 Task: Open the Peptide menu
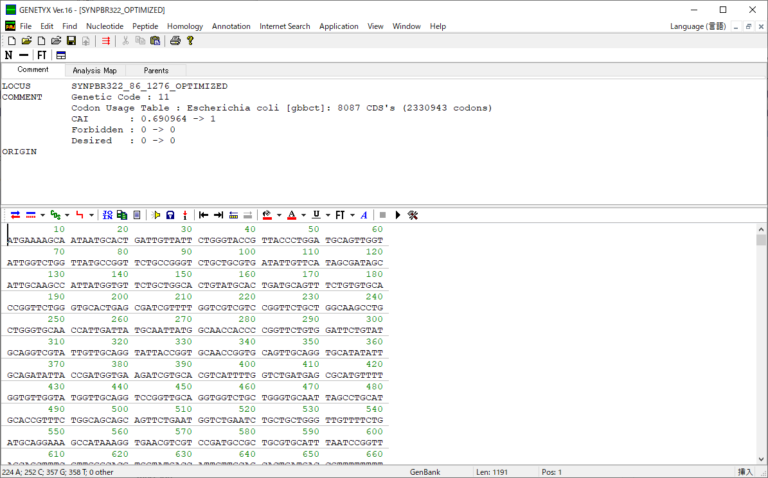tap(145, 26)
